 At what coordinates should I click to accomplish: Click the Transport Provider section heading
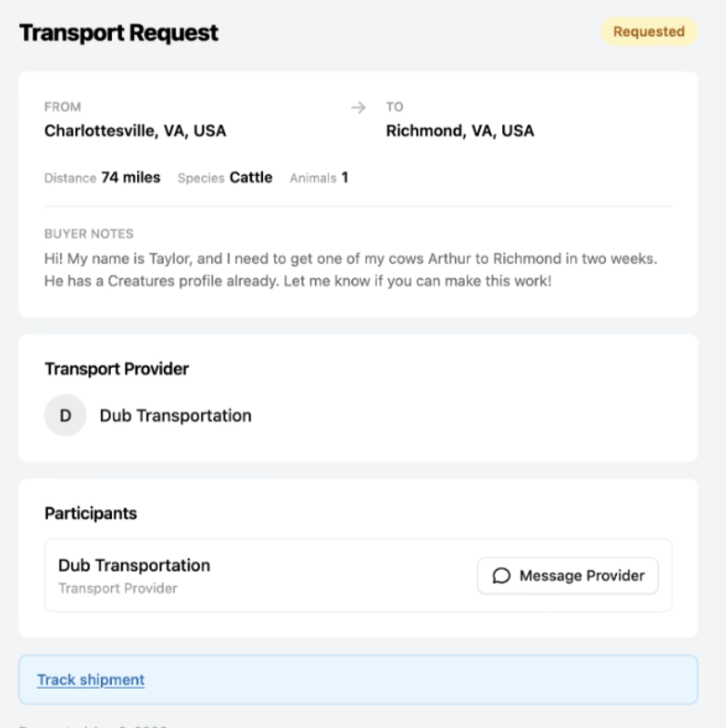click(116, 369)
